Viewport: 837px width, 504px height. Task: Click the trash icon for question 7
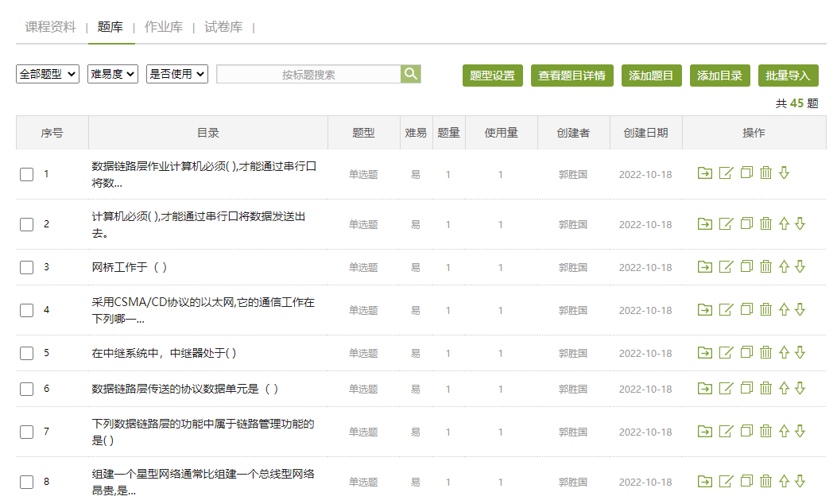tap(765, 432)
